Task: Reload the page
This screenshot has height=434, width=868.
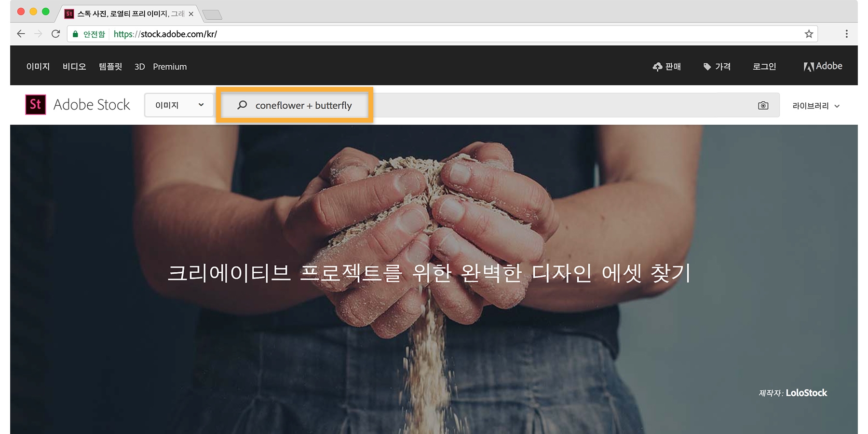Action: tap(56, 34)
